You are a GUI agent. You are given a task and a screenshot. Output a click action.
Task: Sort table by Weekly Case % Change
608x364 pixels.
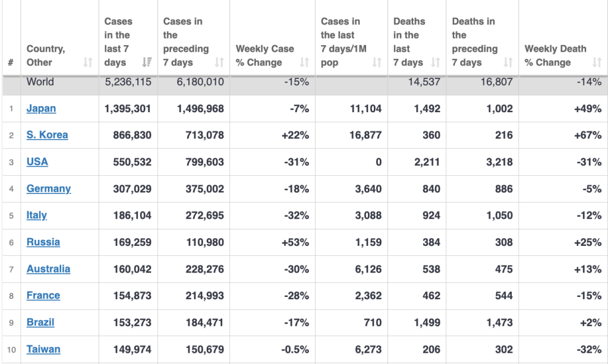click(x=305, y=62)
